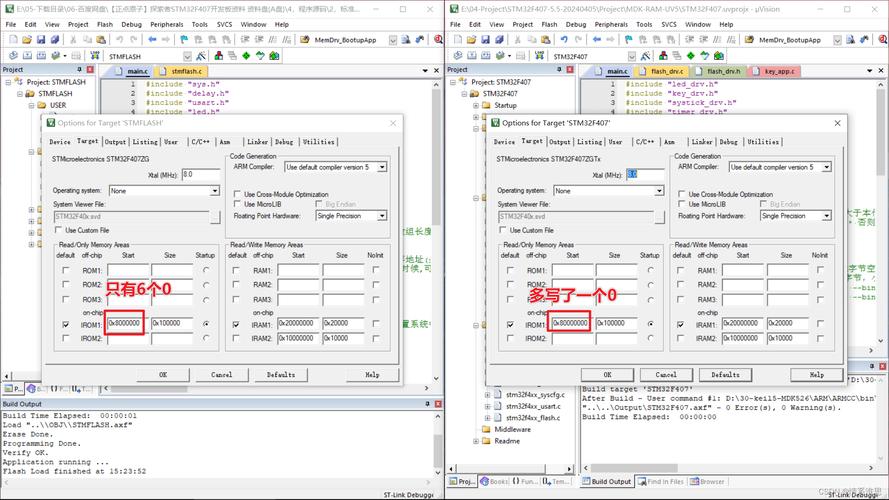Select stm32f4xx_flash.c in STM32F407 project tree
This screenshot has height=500, width=889.
[x=532, y=418]
